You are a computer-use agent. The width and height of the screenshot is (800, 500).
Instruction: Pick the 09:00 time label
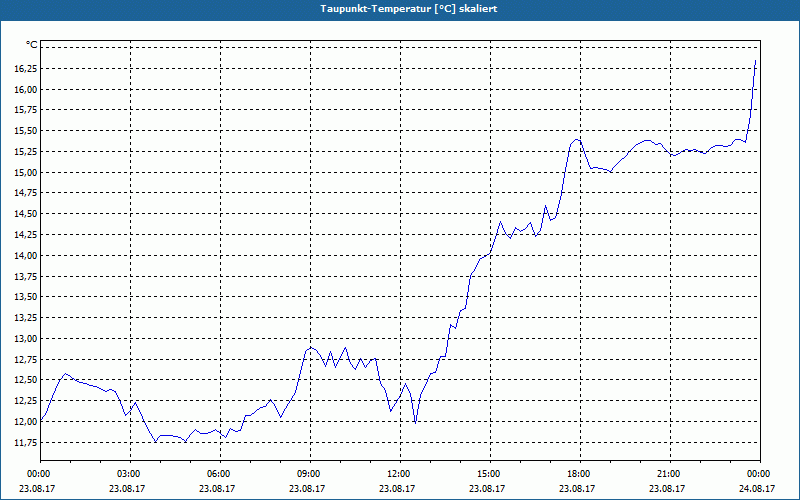(308, 474)
